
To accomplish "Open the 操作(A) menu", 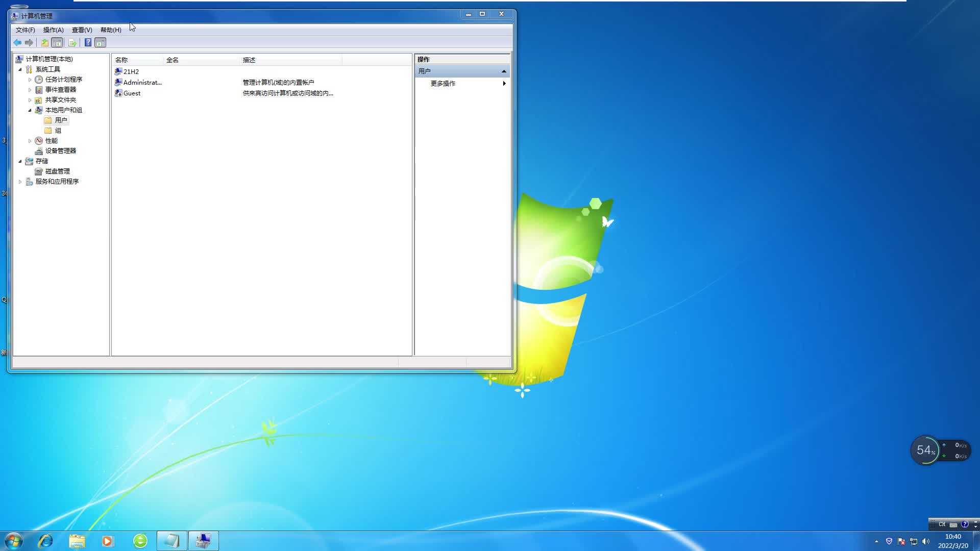I will 53,30.
